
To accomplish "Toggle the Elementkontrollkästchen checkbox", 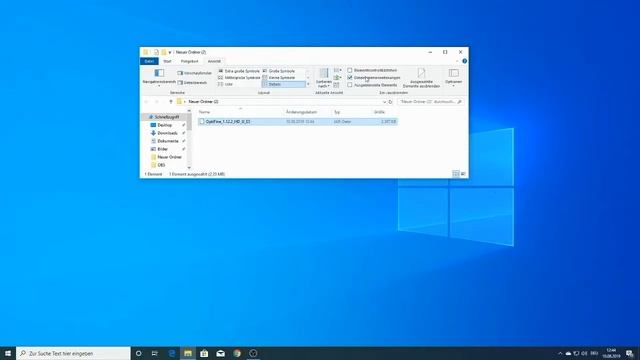I will coord(350,70).
